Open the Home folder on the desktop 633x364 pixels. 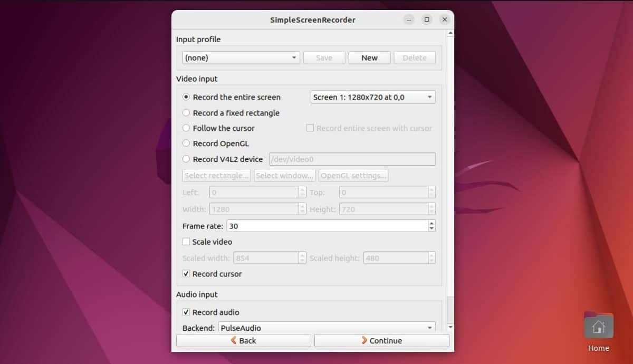598,327
